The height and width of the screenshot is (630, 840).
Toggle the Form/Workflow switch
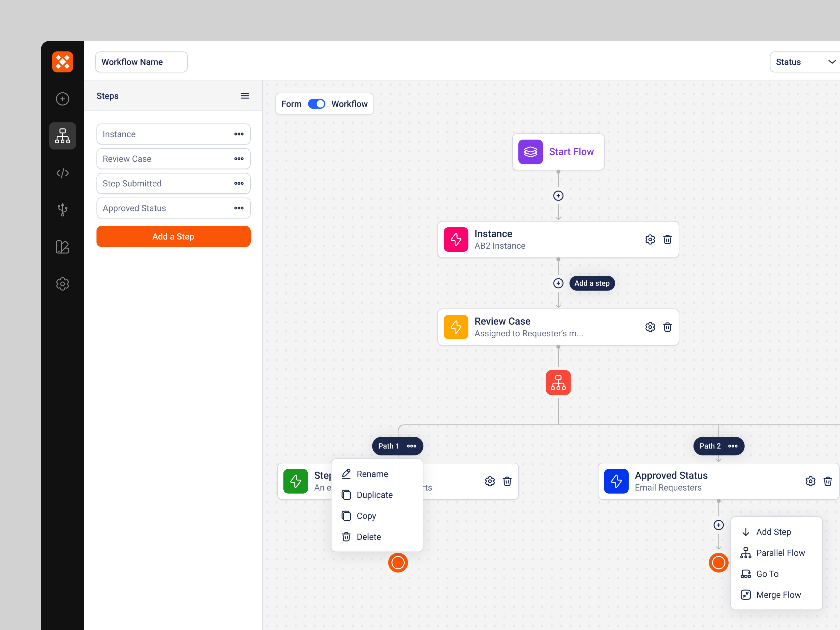[x=316, y=104]
